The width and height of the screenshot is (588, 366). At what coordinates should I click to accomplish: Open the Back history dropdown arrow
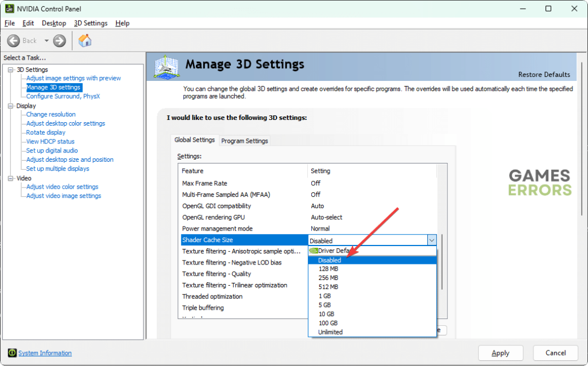[x=47, y=41]
